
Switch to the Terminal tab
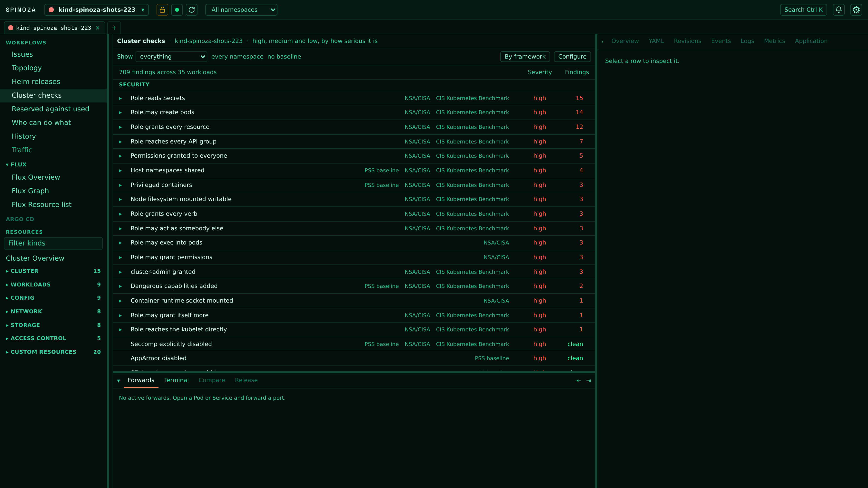pos(176,380)
